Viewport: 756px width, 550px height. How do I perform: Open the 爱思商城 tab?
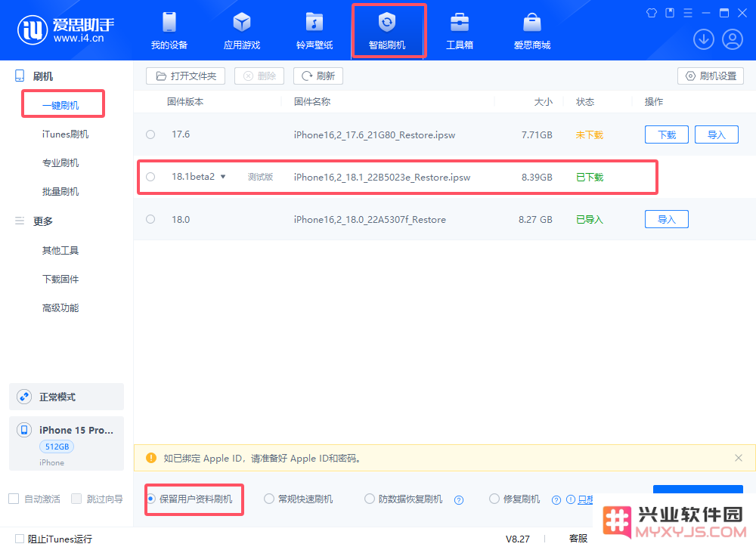tap(532, 31)
